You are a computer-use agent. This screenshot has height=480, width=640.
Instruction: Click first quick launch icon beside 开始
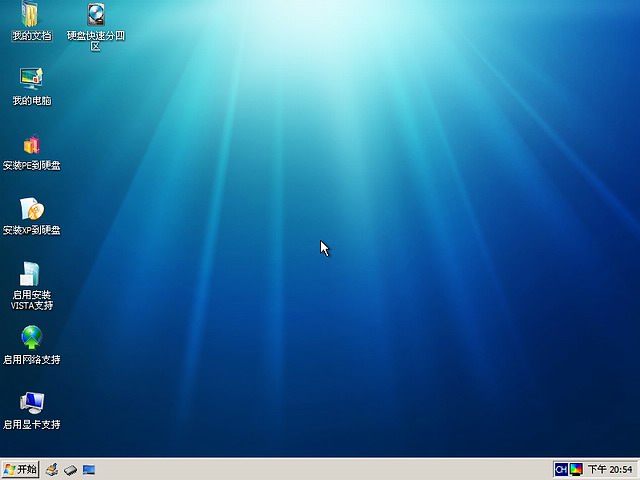point(51,469)
